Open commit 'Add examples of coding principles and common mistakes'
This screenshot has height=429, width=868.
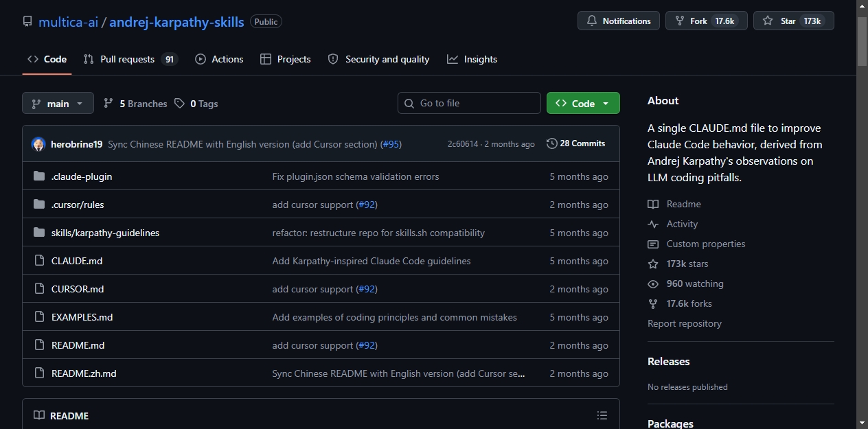click(x=395, y=317)
